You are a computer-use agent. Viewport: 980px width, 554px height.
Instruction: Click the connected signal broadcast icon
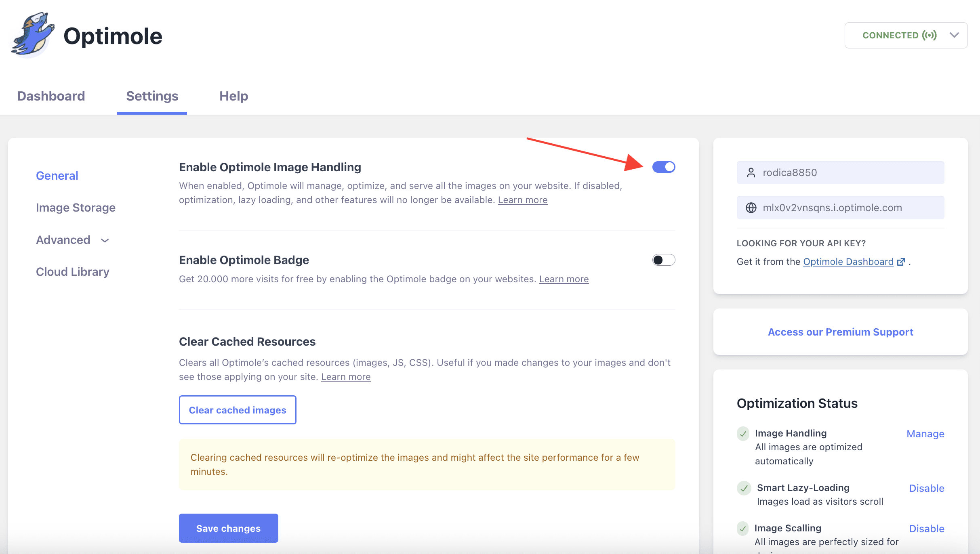929,36
